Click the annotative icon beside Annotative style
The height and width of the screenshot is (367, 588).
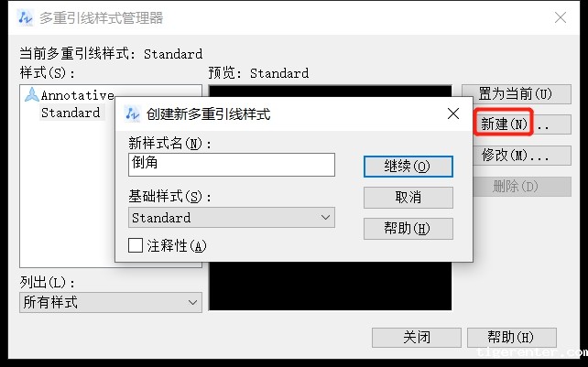tap(32, 95)
